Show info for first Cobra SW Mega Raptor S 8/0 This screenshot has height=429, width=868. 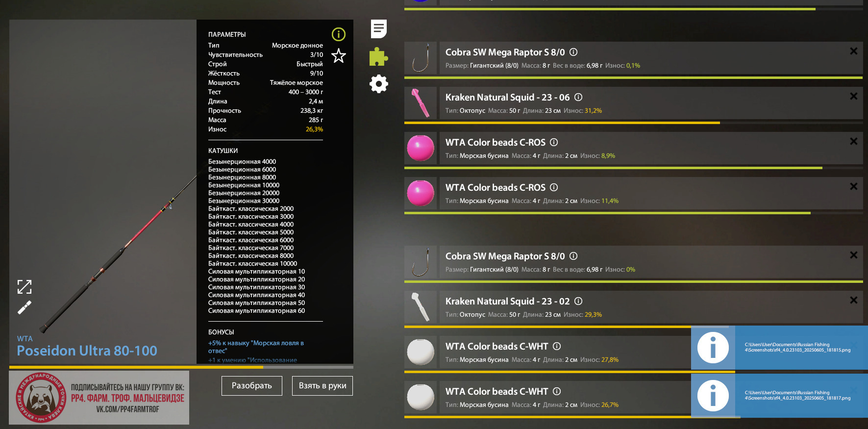[x=573, y=52]
